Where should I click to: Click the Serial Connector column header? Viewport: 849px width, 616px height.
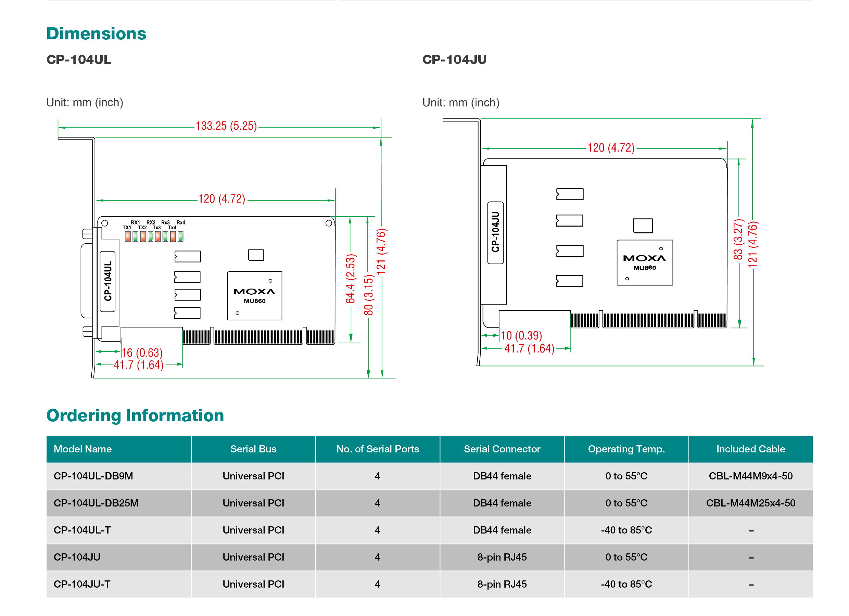(x=502, y=449)
